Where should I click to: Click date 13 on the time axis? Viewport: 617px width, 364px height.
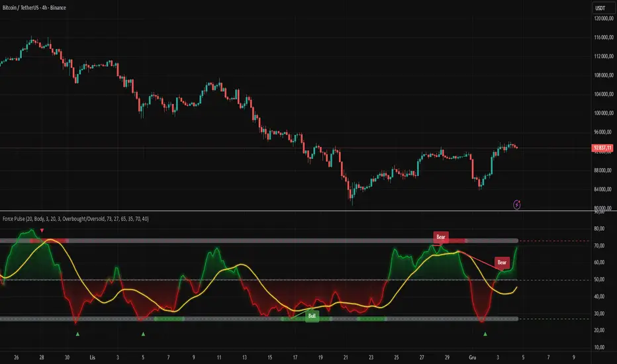[x=244, y=357]
